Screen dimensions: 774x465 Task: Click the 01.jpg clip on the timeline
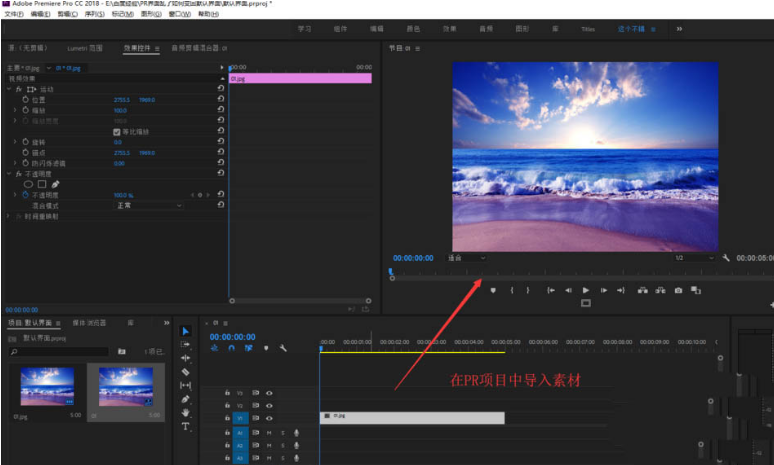pos(411,418)
